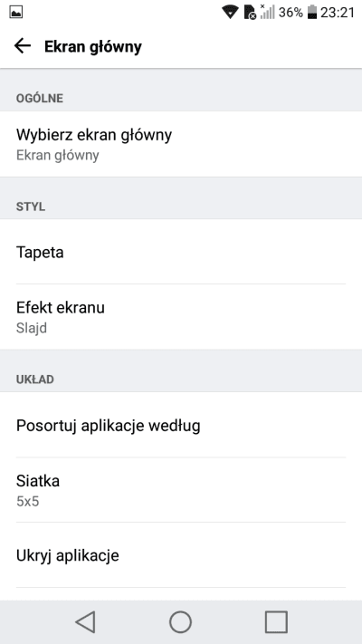Tap the 23:21 clock in status bar
Viewport: 362px width, 644px height.
(x=338, y=13)
